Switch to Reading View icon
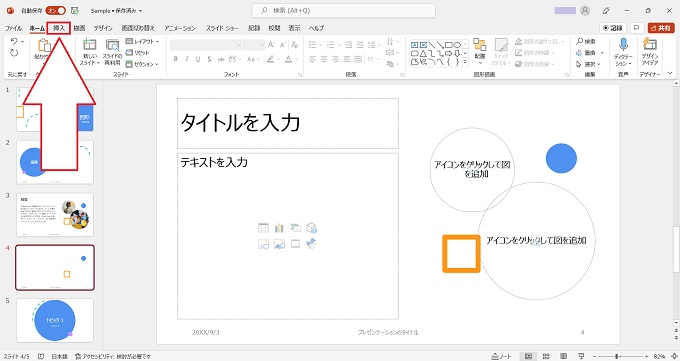The image size is (680, 361). pyautogui.click(x=563, y=356)
